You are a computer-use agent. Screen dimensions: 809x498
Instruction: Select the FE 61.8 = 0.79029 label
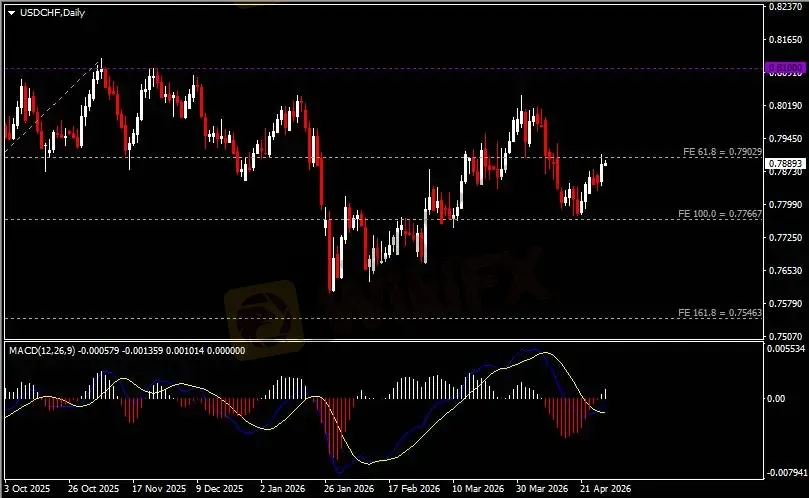[722, 151]
